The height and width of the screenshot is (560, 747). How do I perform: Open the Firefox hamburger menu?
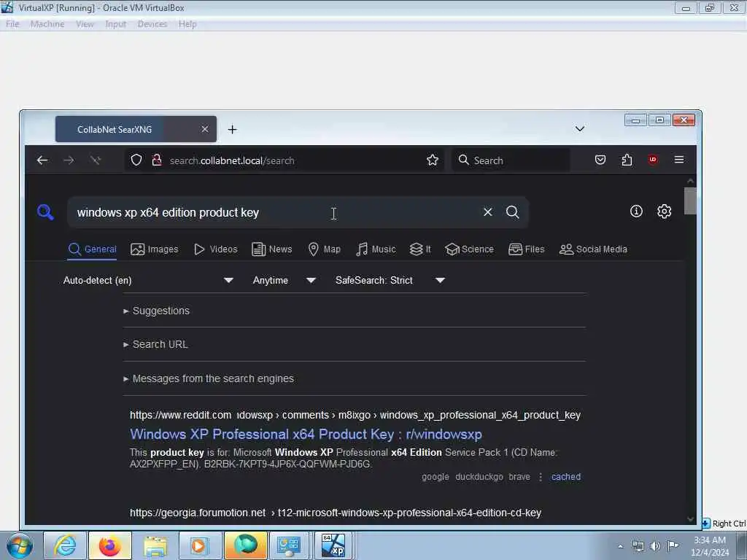pyautogui.click(x=679, y=160)
